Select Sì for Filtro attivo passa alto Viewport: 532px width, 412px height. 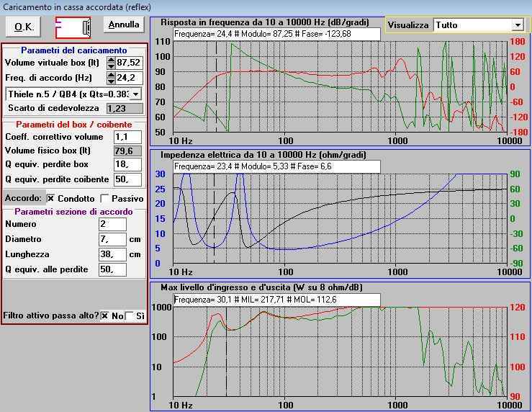[x=130, y=316]
